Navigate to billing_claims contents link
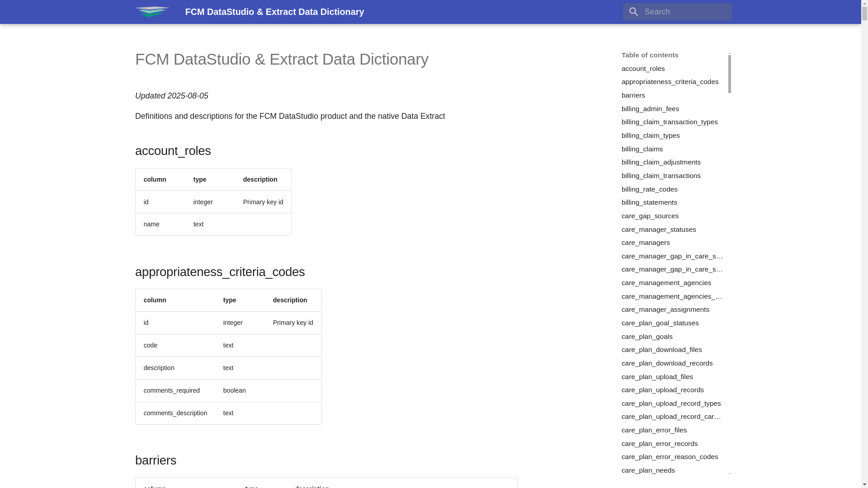868x488 pixels. click(x=642, y=149)
